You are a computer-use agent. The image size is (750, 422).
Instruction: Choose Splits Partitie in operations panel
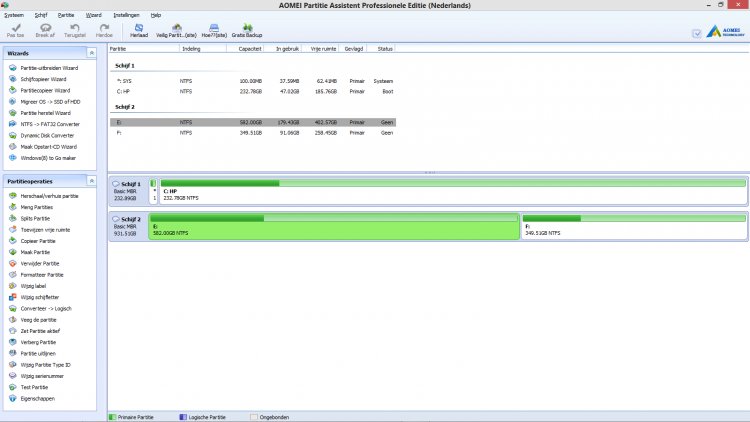[35, 218]
